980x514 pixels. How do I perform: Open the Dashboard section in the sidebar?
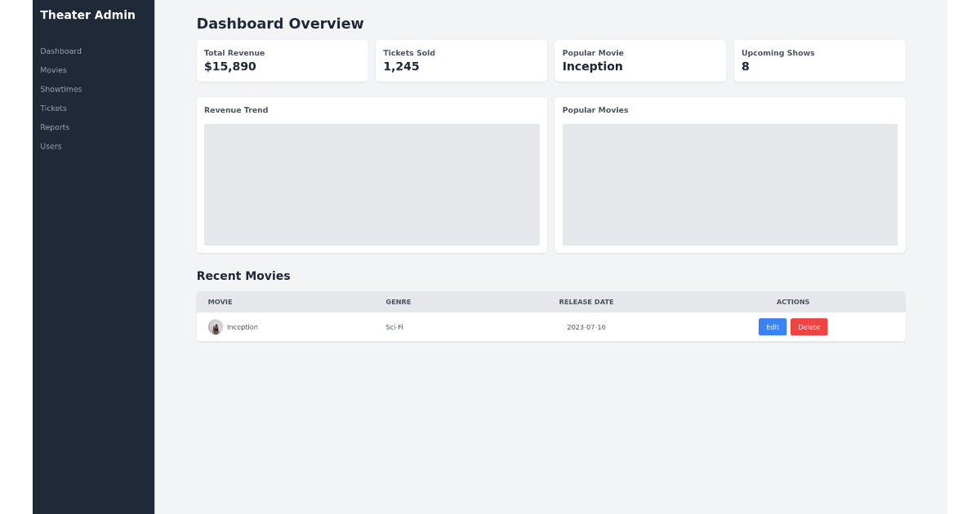tap(60, 51)
